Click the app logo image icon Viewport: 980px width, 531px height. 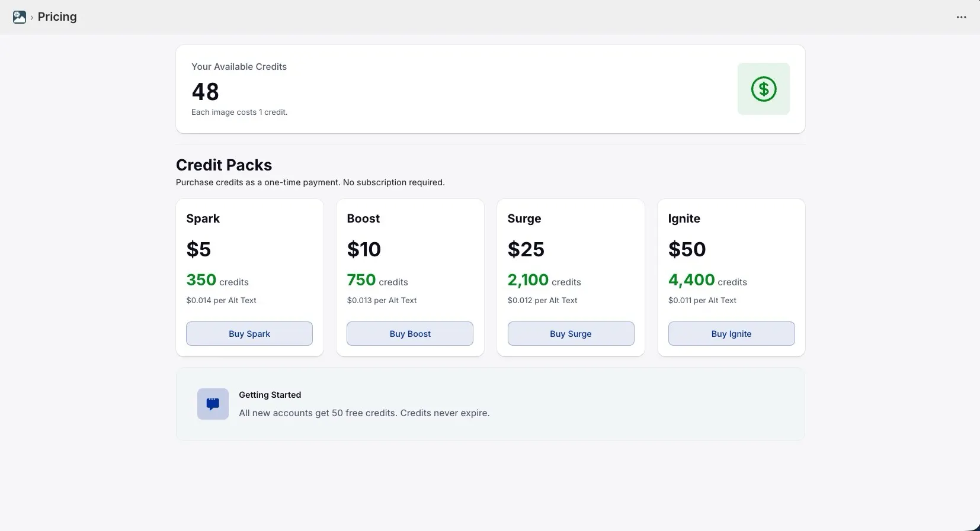pos(20,17)
